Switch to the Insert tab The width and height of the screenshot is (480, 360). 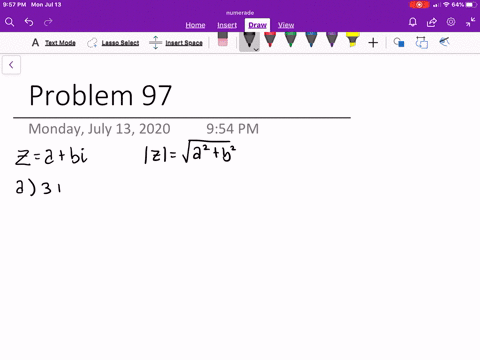tap(227, 25)
